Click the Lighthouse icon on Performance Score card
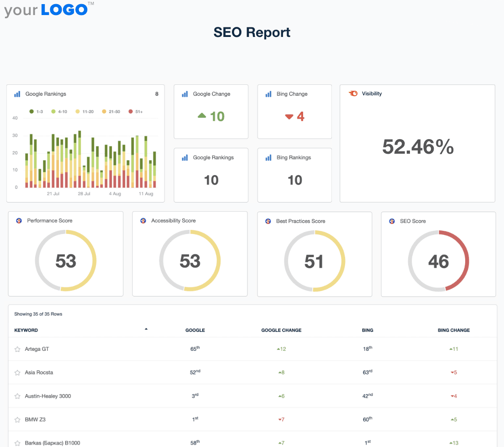This screenshot has width=504, height=447. point(19,220)
